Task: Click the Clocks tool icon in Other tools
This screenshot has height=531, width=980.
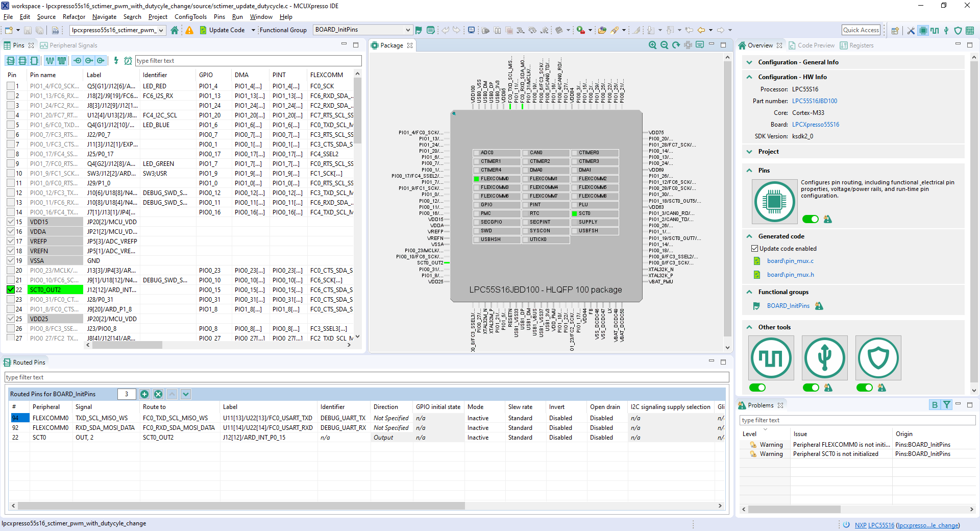Action: [x=771, y=358]
